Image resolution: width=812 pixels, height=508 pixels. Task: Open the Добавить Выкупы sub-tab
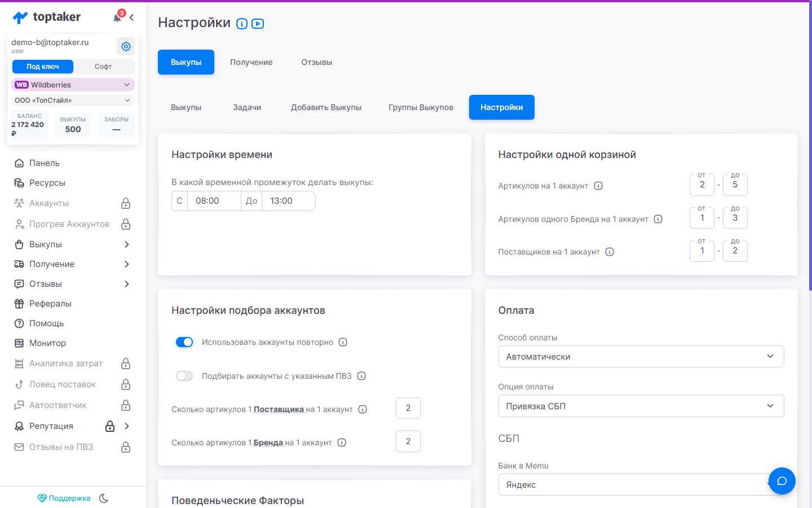(x=326, y=107)
